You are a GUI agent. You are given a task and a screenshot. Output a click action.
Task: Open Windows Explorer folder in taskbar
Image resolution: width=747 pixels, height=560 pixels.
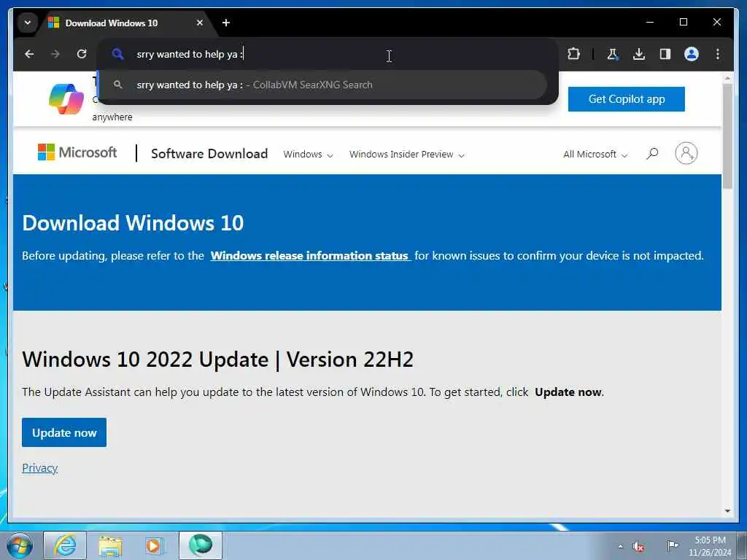[x=110, y=545]
